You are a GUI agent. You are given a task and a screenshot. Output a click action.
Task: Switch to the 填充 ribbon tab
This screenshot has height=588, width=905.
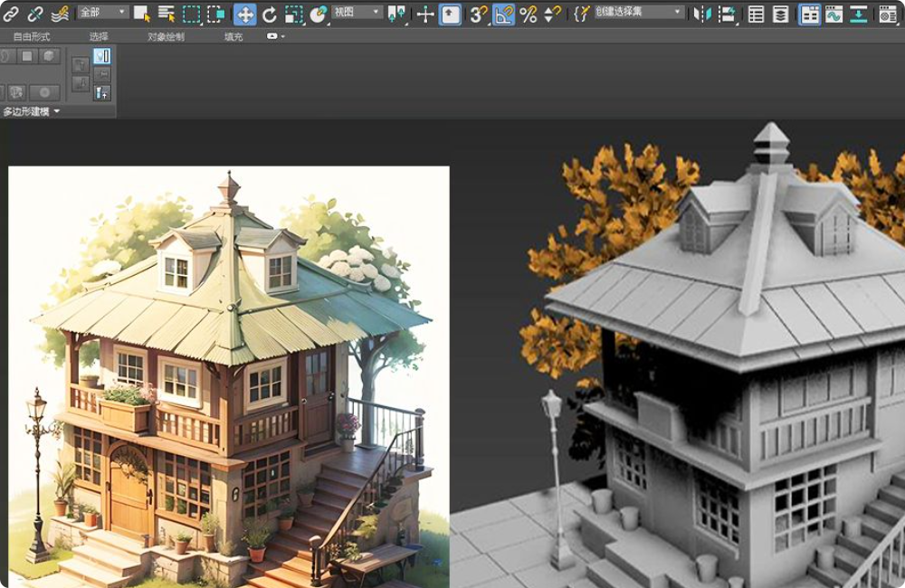(x=233, y=37)
